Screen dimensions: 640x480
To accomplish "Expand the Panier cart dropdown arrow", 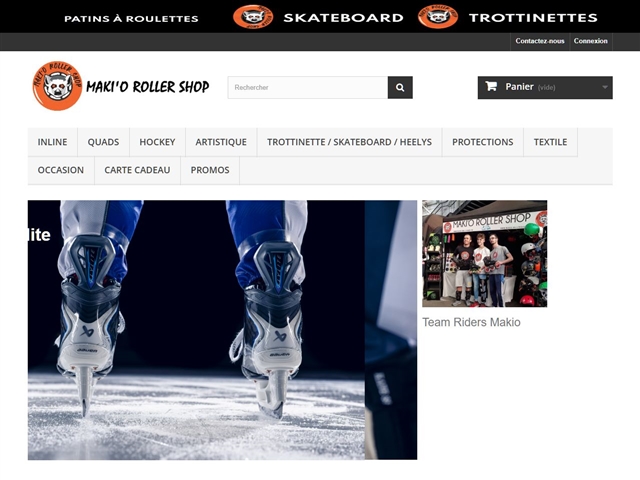I will 605,87.
